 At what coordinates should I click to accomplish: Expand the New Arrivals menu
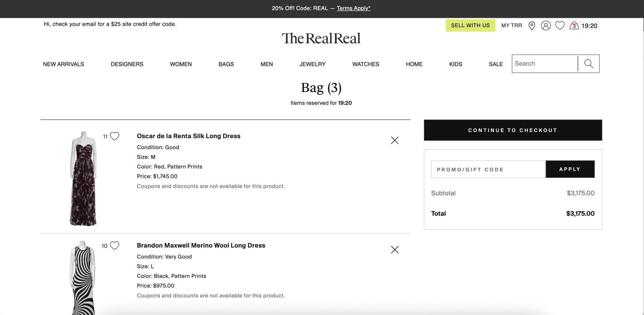[64, 64]
